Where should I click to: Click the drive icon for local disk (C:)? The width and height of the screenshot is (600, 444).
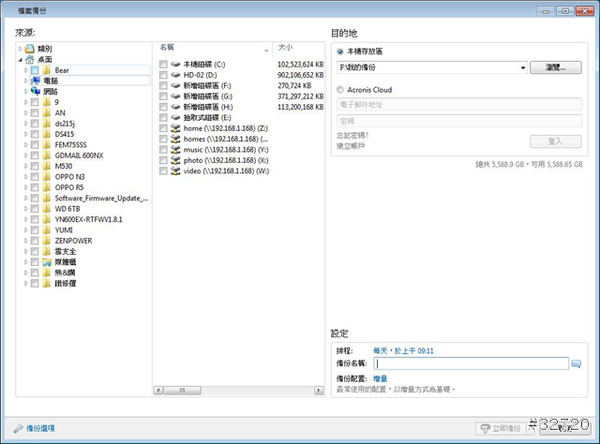click(175, 64)
